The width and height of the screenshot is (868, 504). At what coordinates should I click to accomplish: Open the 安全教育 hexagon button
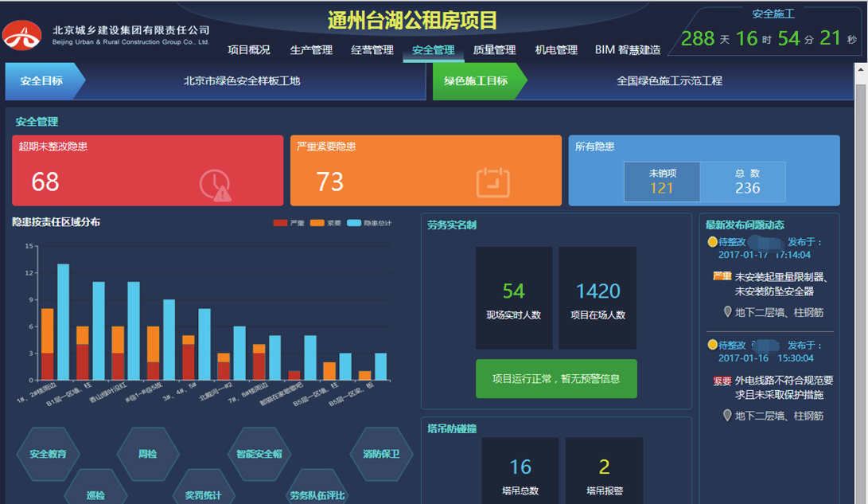[x=49, y=454]
